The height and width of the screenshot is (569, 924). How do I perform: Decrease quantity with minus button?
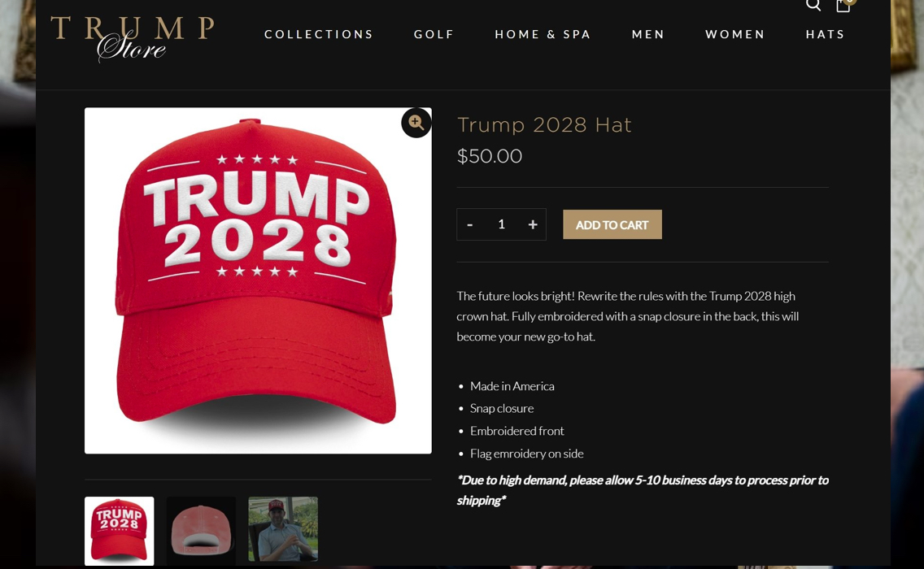469,224
